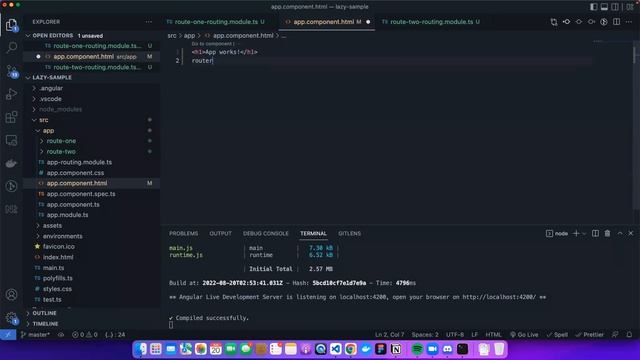The image size is (640, 360).
Task: Open Remote Explorer in activity bar
Action: (11, 140)
